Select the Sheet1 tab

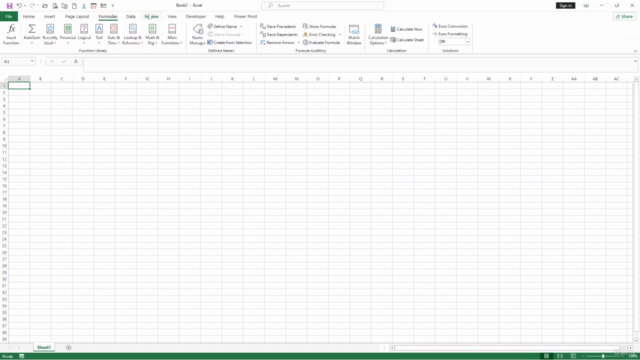click(44, 347)
